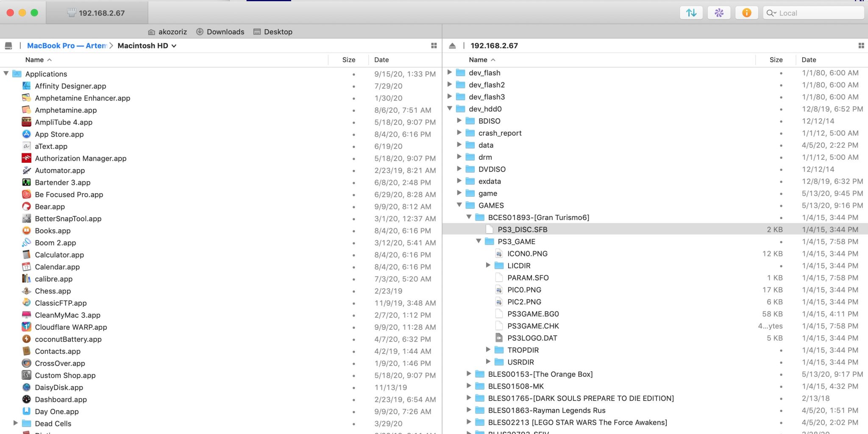Open the Macintosh HD path dropdown
This screenshot has width=868, height=434.
coord(147,45)
